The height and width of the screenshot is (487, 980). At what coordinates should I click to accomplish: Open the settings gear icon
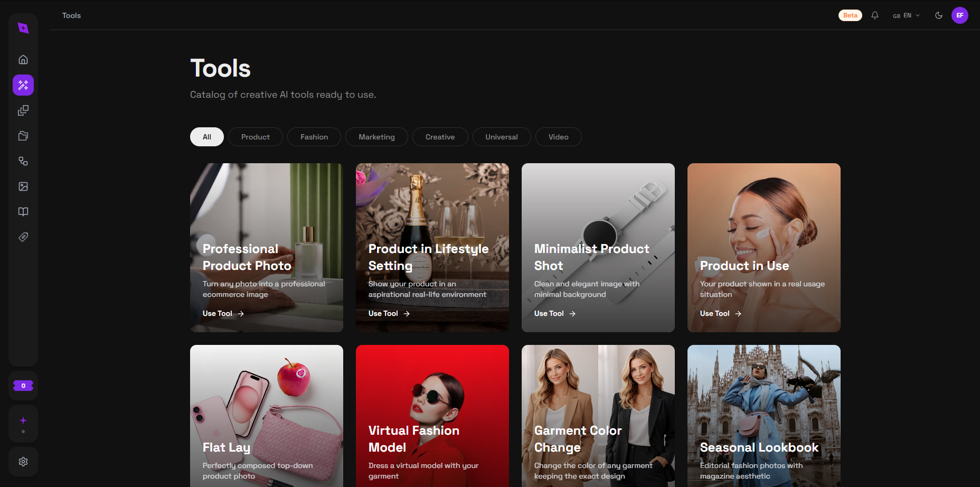[23, 462]
